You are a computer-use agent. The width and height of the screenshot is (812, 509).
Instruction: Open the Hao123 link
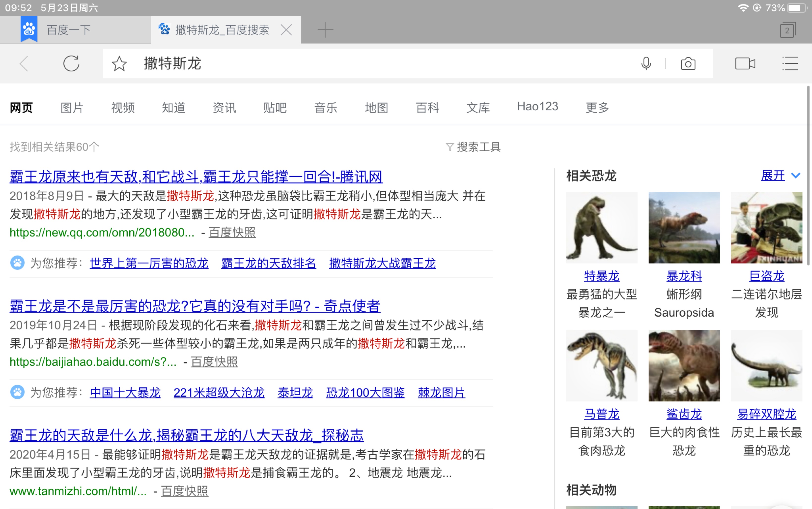[x=537, y=107]
